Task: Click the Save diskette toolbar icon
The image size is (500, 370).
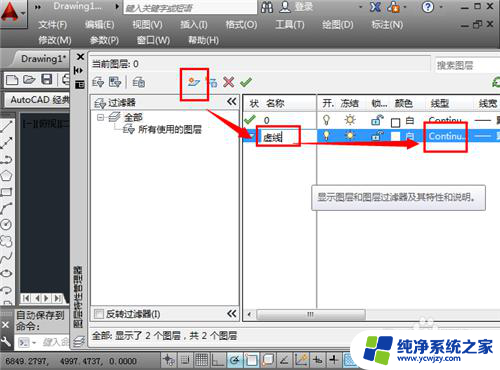Action: pos(47,80)
